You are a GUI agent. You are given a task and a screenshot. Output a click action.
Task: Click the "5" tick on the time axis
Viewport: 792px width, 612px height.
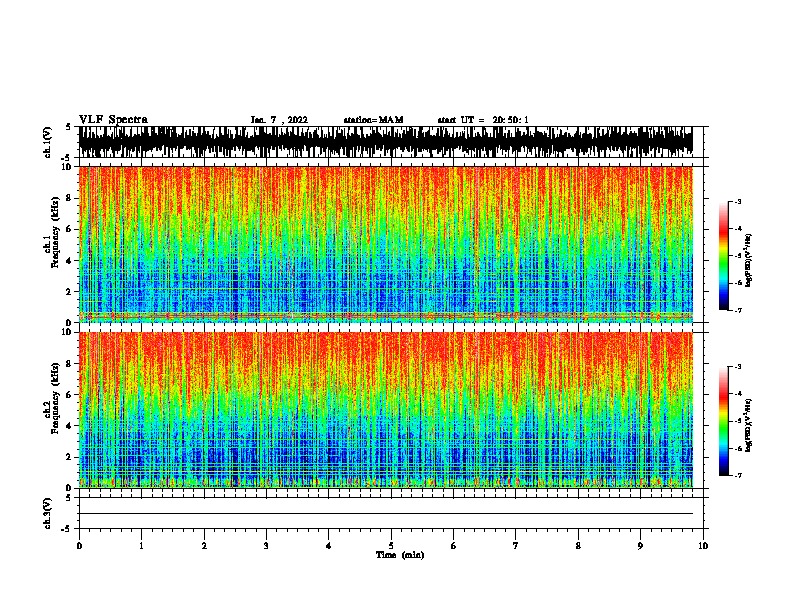(x=391, y=546)
